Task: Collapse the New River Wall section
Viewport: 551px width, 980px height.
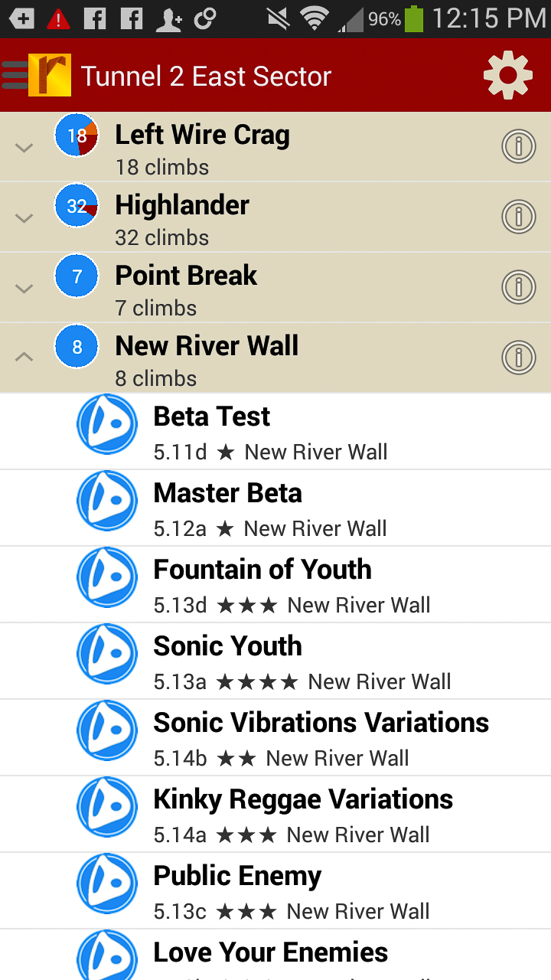Action: click(24, 356)
